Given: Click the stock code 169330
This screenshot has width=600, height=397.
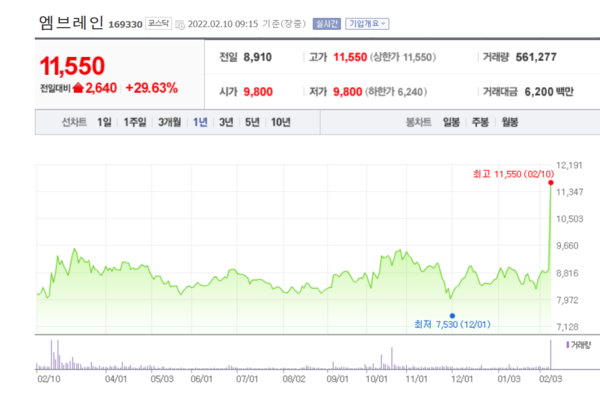Looking at the screenshot, I should pos(126,25).
